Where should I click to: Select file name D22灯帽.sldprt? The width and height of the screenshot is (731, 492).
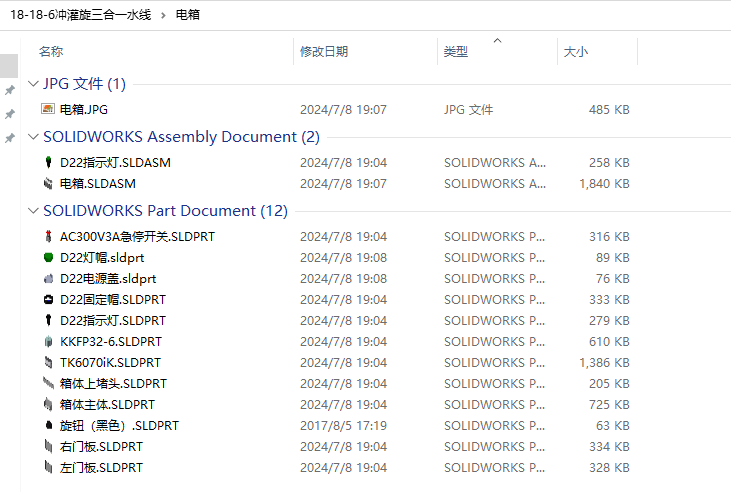[x=102, y=257]
